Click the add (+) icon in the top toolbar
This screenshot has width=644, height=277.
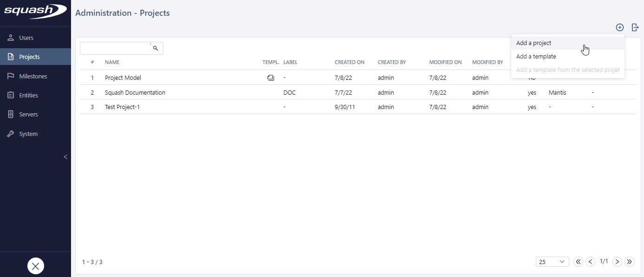[x=619, y=27]
